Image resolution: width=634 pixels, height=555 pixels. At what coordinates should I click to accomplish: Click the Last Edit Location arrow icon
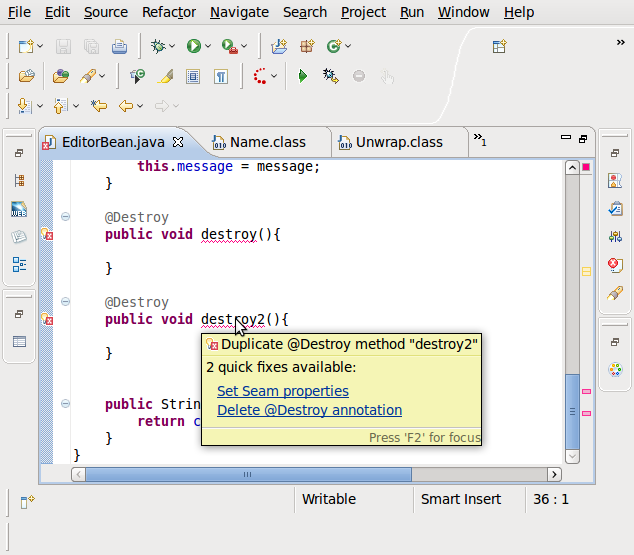pos(99,106)
